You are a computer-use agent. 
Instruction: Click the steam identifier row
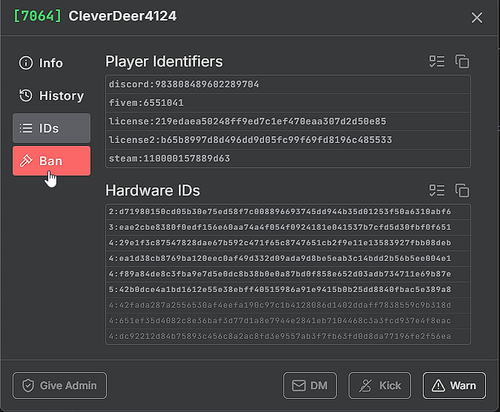288,158
